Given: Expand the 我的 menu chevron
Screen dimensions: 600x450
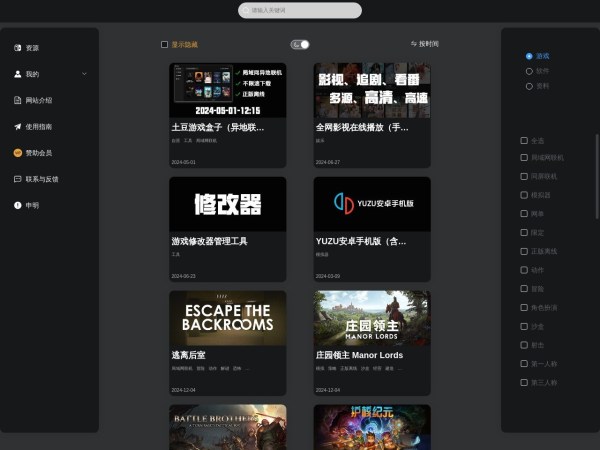Looking at the screenshot, I should 84,74.
